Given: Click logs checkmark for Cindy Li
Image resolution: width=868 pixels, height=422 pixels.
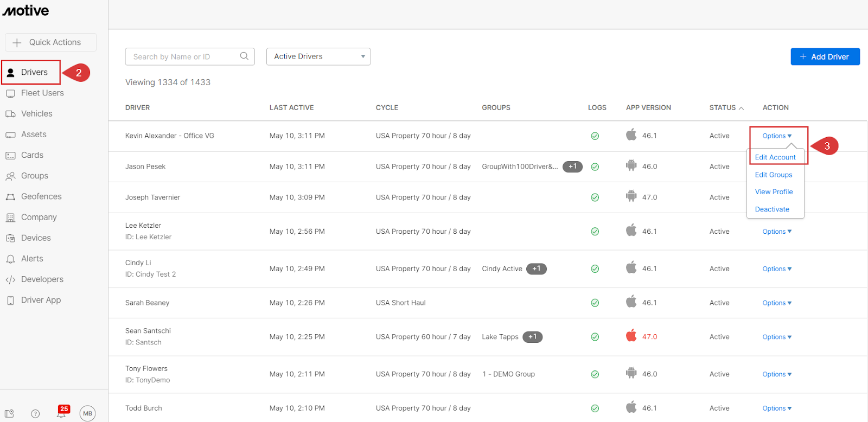Looking at the screenshot, I should (x=595, y=269).
